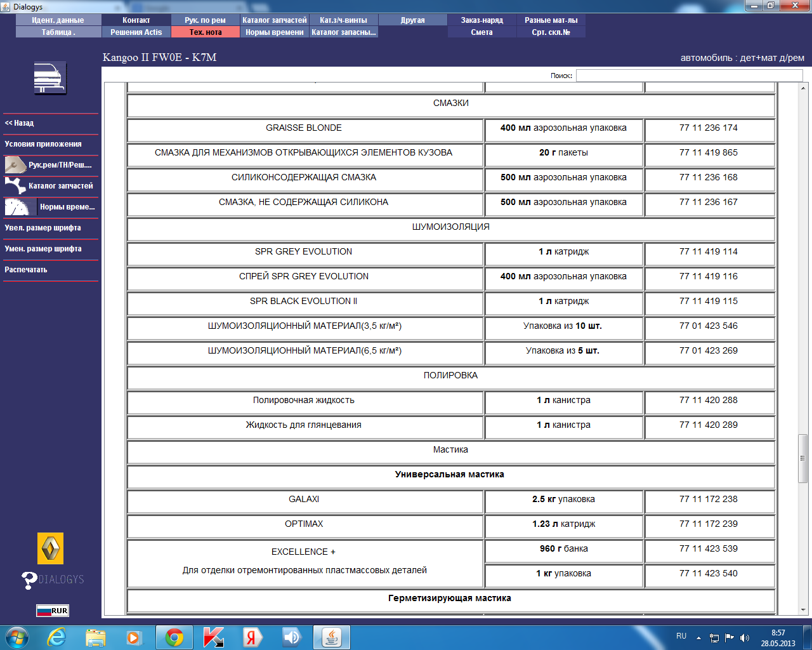This screenshot has height=650, width=812.
Task: Click the system tray volume icon
Action: (745, 637)
